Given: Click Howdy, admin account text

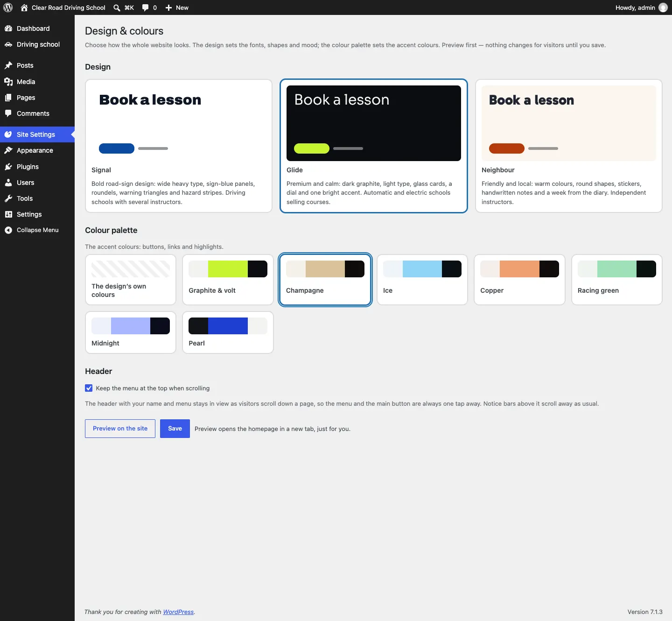Looking at the screenshot, I should 635,7.
